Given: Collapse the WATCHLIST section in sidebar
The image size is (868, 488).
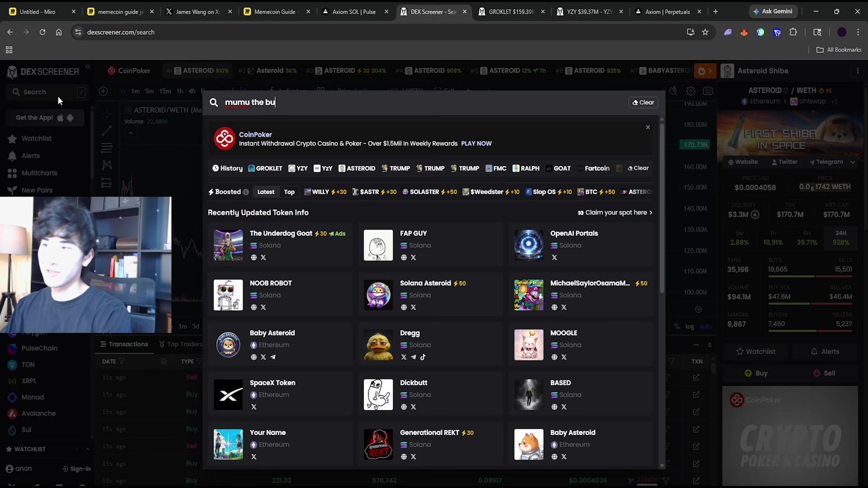Looking at the screenshot, I should [87, 449].
